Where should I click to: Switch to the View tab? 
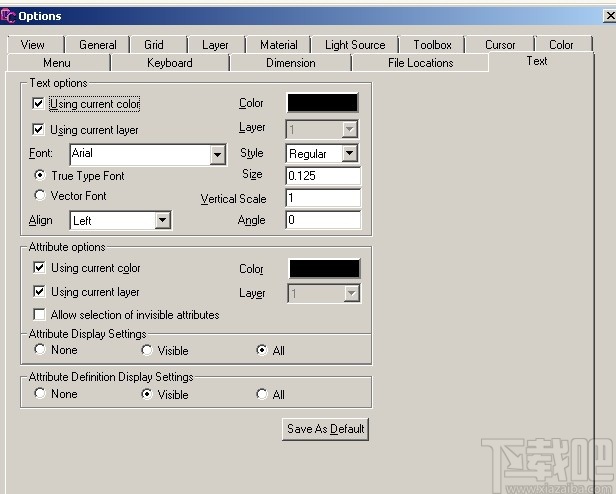click(x=33, y=45)
